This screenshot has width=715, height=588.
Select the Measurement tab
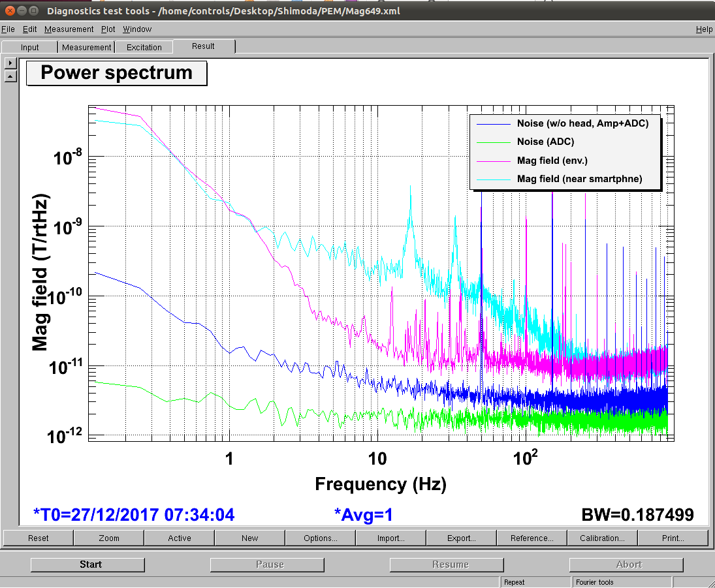(87, 47)
